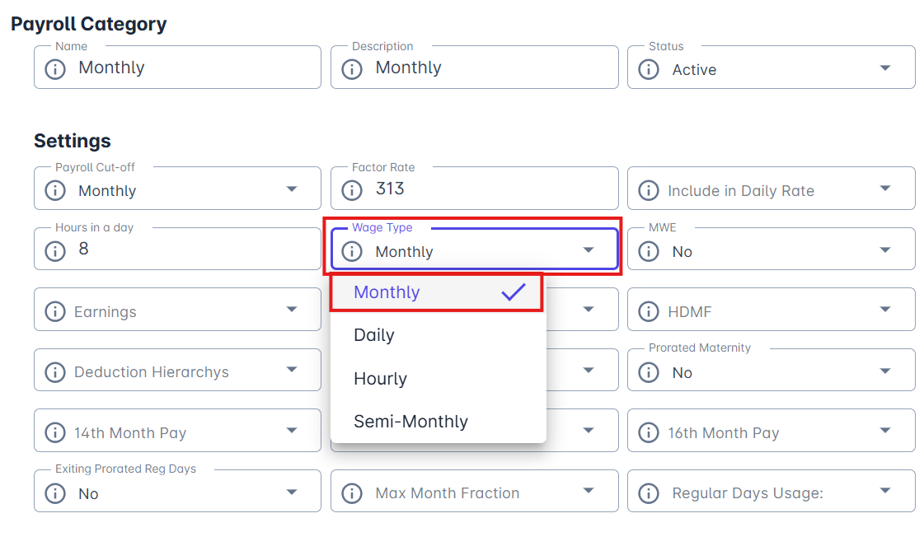
Task: Select Daily from the Wage Type list
Action: coord(374,335)
